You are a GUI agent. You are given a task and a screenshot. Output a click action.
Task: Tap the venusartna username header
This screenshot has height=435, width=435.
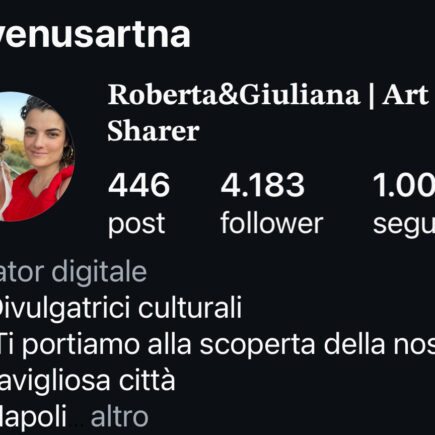(95, 34)
